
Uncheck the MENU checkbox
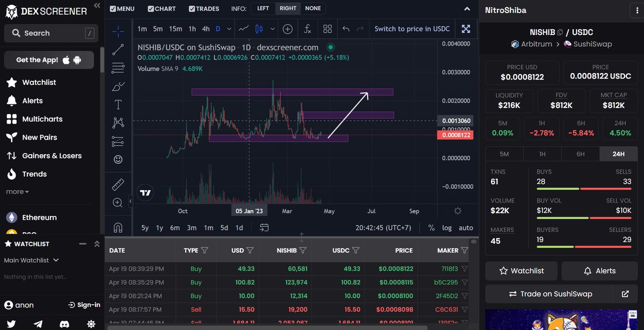pyautogui.click(x=112, y=9)
